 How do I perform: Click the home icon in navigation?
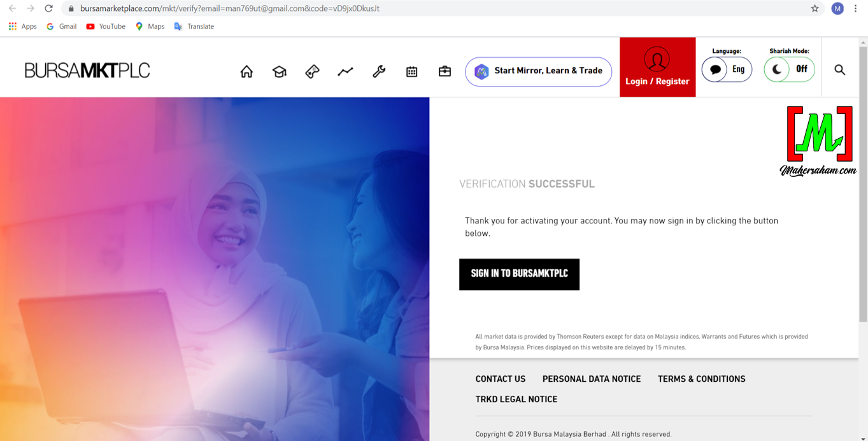[246, 71]
